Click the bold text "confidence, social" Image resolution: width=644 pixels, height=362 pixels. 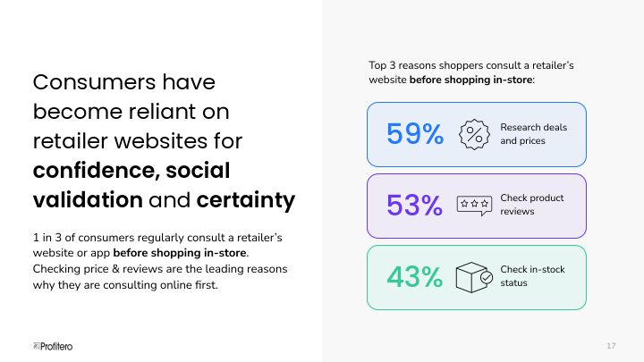pos(131,170)
